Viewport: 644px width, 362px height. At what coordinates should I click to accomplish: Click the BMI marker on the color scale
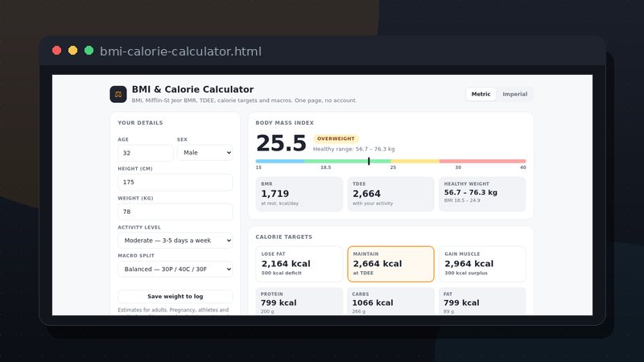pyautogui.click(x=369, y=162)
